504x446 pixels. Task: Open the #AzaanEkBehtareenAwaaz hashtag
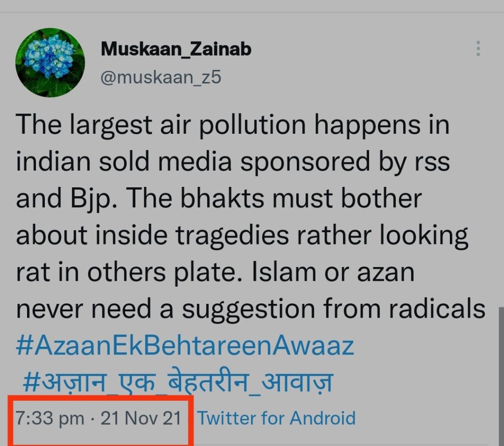pos(185,346)
